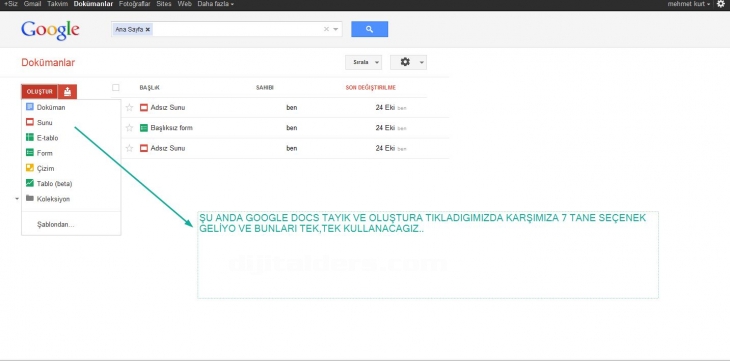This screenshot has height=361, width=730.
Task: Go to Gmail in the top bar
Action: point(32,4)
